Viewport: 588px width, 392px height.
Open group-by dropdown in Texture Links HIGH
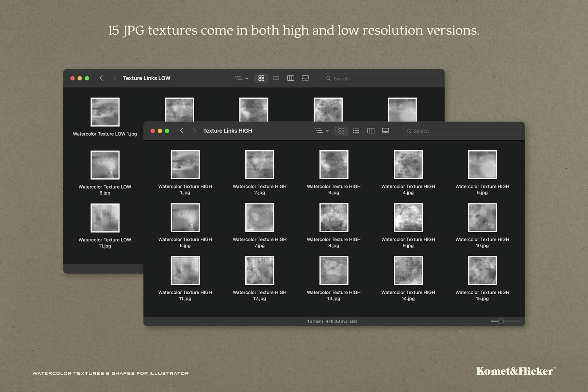(x=322, y=131)
